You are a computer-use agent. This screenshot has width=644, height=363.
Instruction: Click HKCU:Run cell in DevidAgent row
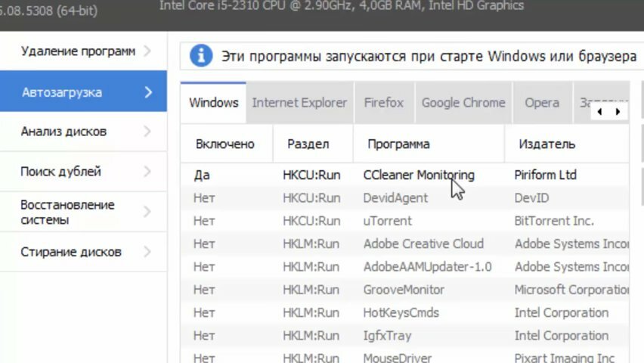click(311, 197)
